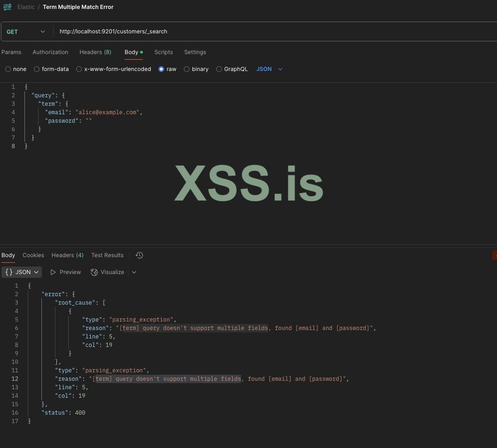Click the "error" key in response
Image resolution: width=497 pixels, height=448 pixels.
click(53, 294)
